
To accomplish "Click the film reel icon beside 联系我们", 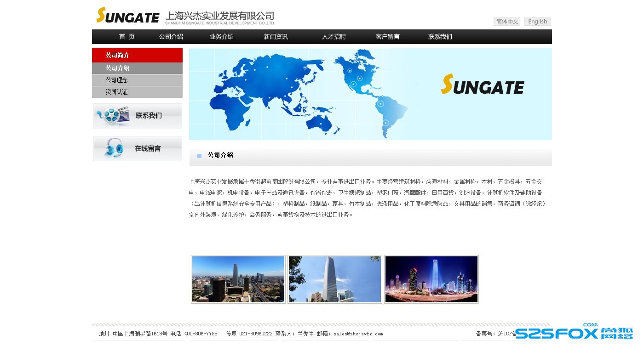I will pyautogui.click(x=113, y=116).
